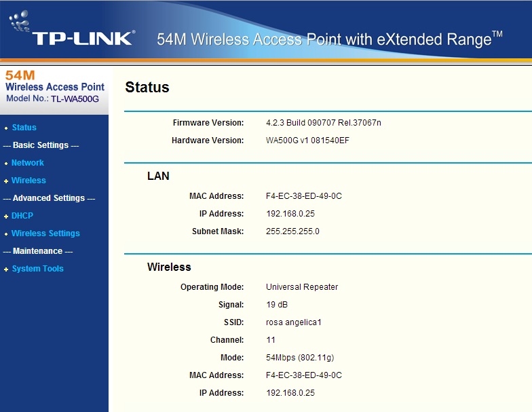The height and width of the screenshot is (412, 532).
Task: Click the Basic Settings menu header
Action: 41,145
